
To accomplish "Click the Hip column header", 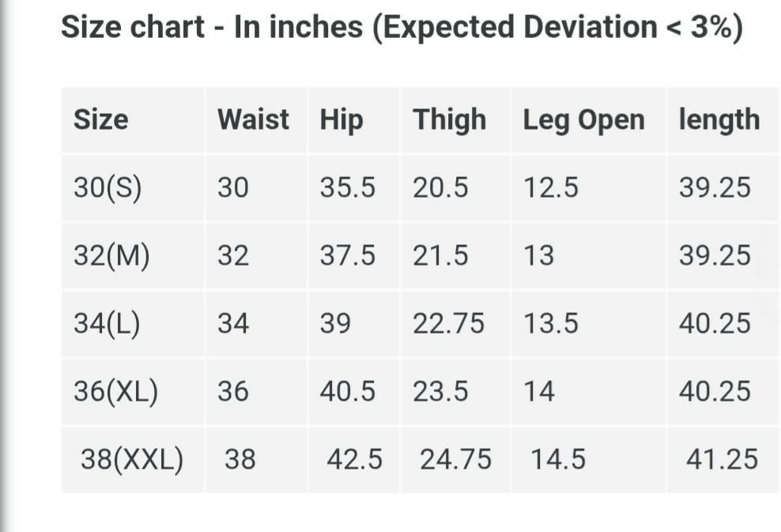I will pyautogui.click(x=341, y=120).
